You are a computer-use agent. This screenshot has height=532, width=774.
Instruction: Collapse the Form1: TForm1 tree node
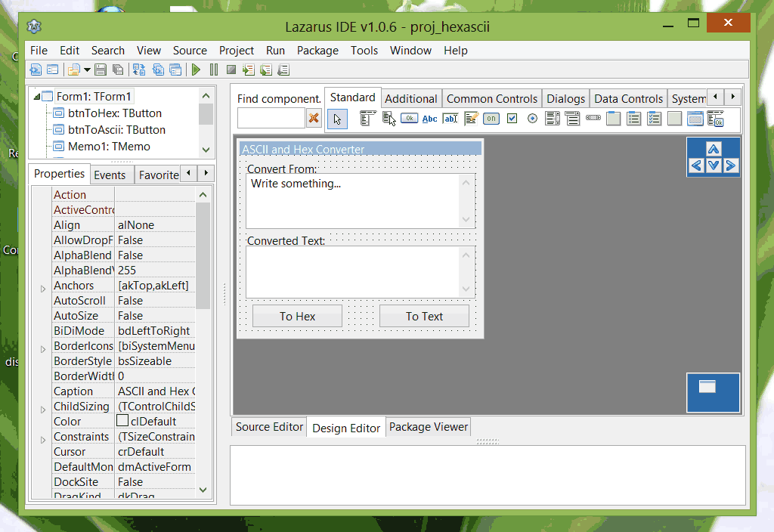point(36,97)
